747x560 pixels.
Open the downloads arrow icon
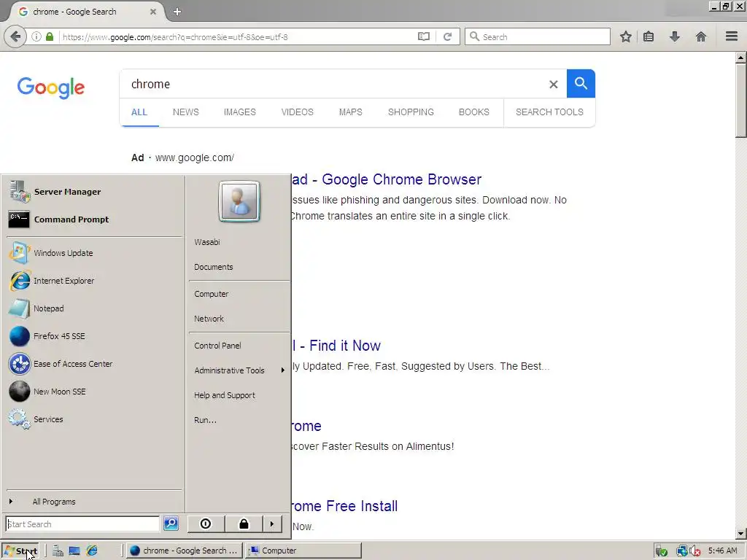tap(675, 36)
